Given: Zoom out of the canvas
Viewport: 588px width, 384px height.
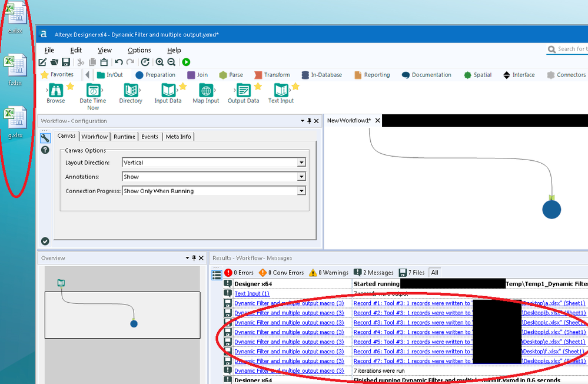Looking at the screenshot, I should click(x=171, y=62).
